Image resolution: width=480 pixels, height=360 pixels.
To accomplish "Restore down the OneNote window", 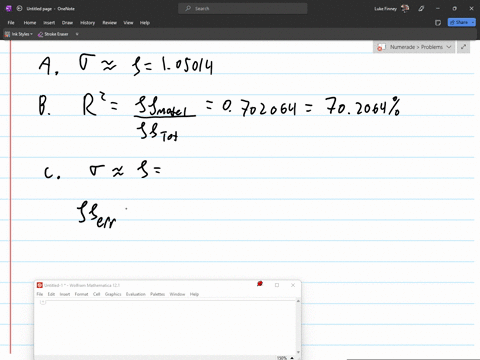I will click(x=454, y=9).
